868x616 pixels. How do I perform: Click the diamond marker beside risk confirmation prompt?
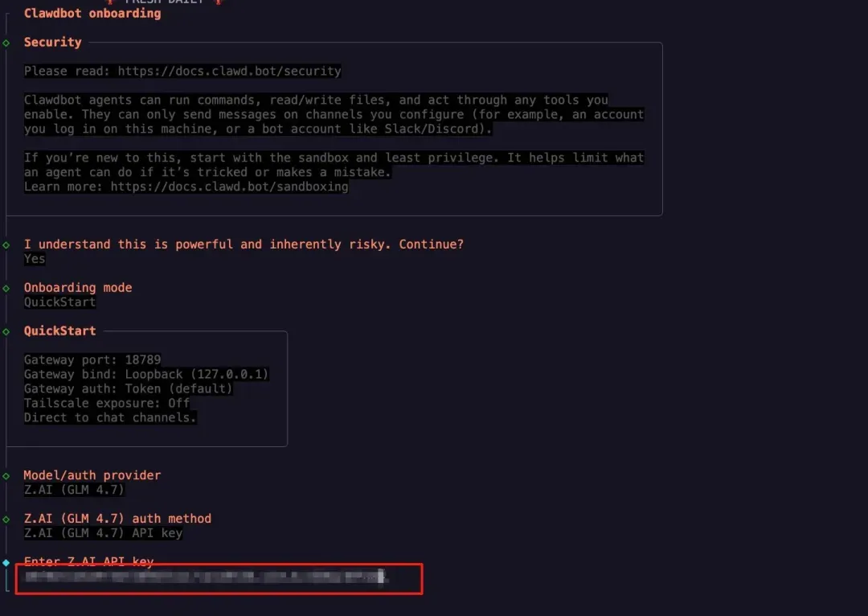[6, 244]
